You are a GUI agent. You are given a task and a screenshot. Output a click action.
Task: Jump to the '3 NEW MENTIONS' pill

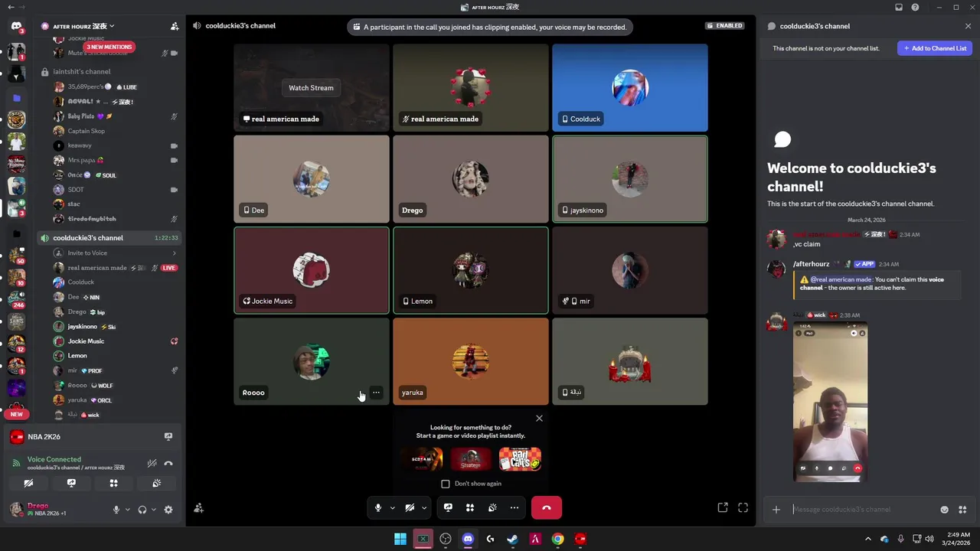(x=109, y=47)
